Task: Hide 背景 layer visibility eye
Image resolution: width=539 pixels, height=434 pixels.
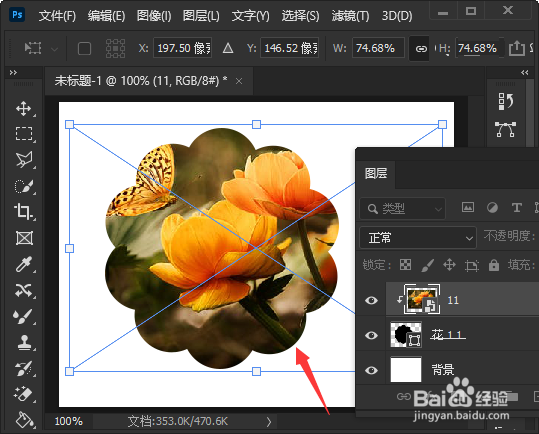Action: [x=371, y=370]
